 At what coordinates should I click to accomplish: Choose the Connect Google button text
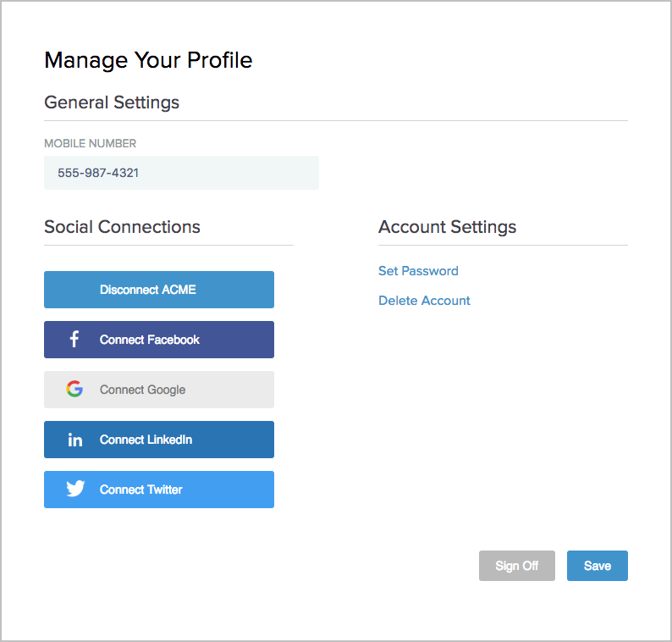click(142, 390)
